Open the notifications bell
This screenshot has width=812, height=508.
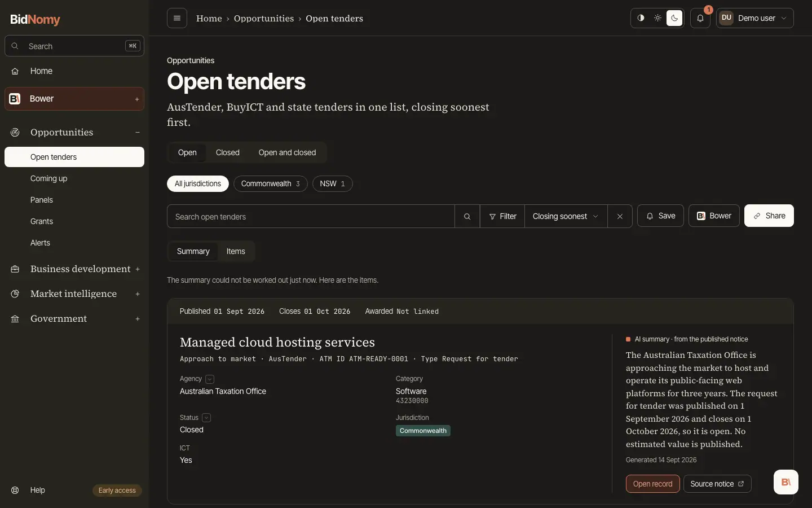[x=700, y=18]
